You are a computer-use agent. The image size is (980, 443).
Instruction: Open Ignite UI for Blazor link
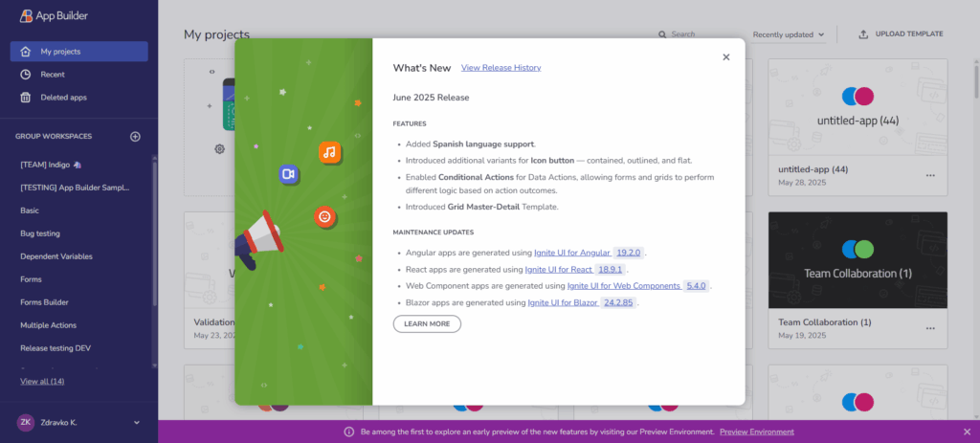563,303
